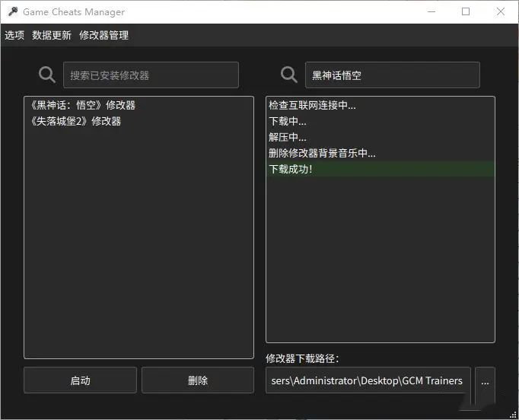Minimize the Game Cheats Manager window

coord(431,12)
